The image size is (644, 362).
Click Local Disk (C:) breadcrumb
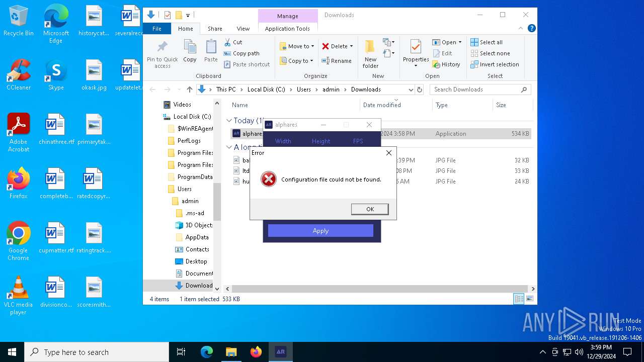click(x=266, y=89)
